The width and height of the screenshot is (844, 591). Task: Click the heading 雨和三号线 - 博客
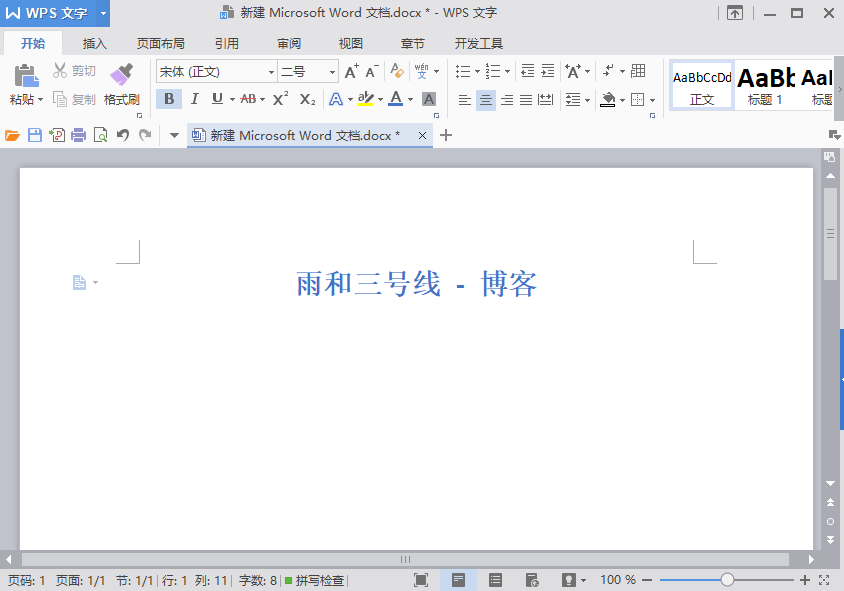coord(416,284)
